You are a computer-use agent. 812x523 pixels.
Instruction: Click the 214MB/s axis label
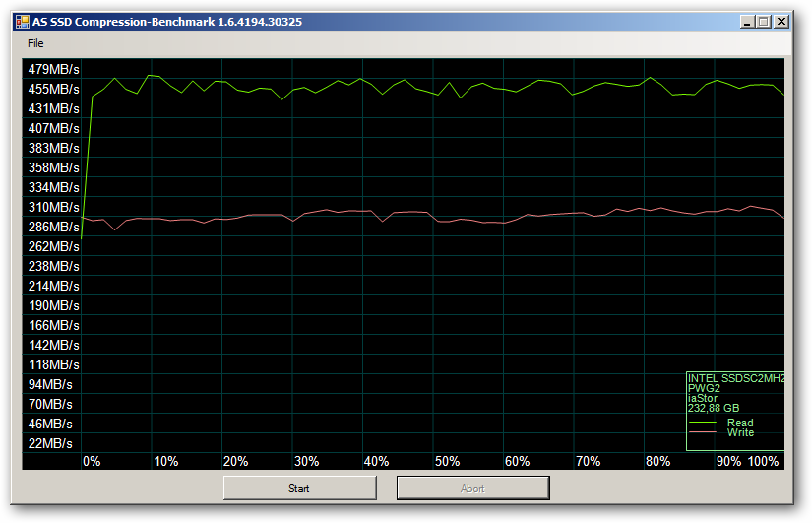pyautogui.click(x=54, y=286)
